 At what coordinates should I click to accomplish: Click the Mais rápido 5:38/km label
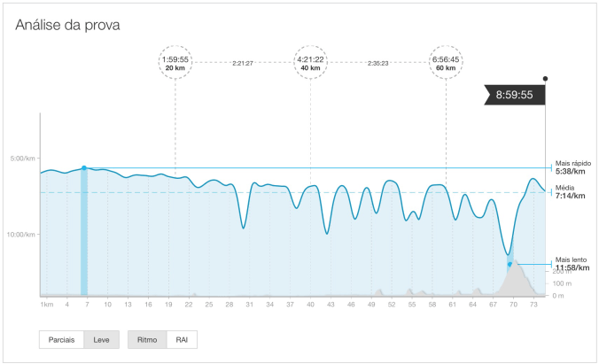(572, 167)
